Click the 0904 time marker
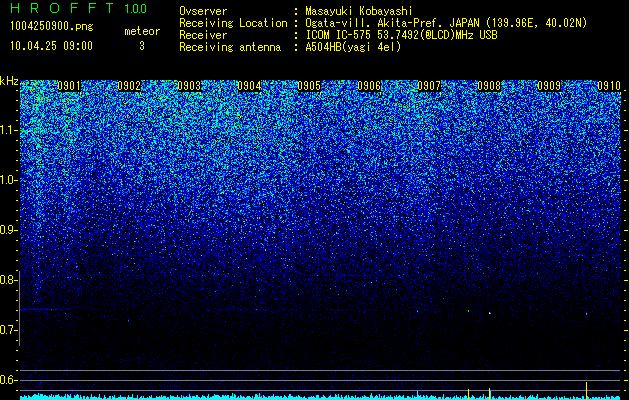 pyautogui.click(x=249, y=86)
